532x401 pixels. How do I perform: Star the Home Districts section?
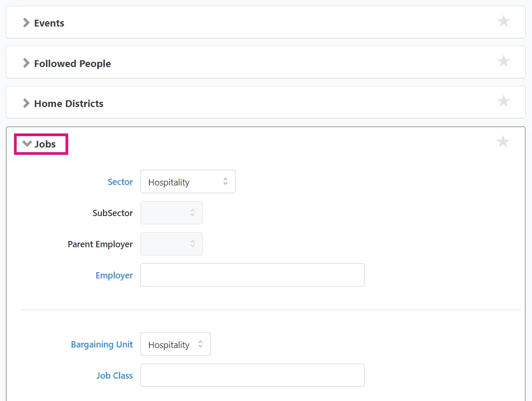pos(503,101)
